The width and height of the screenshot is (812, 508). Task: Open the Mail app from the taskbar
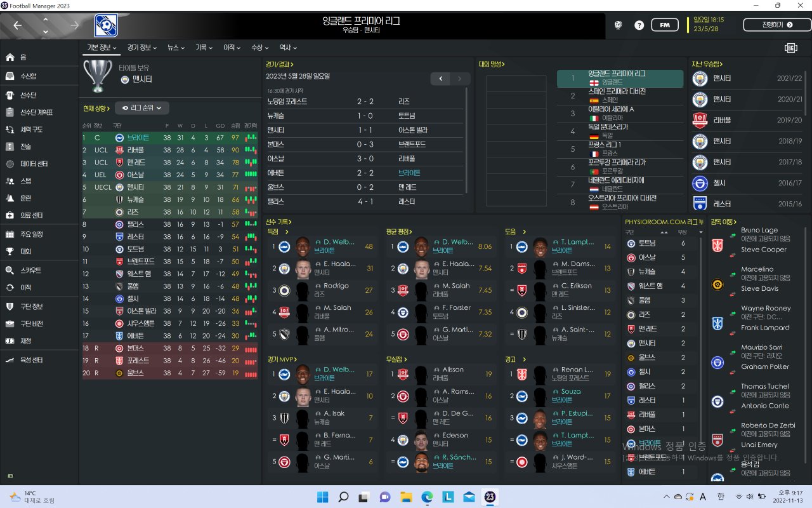(x=469, y=497)
